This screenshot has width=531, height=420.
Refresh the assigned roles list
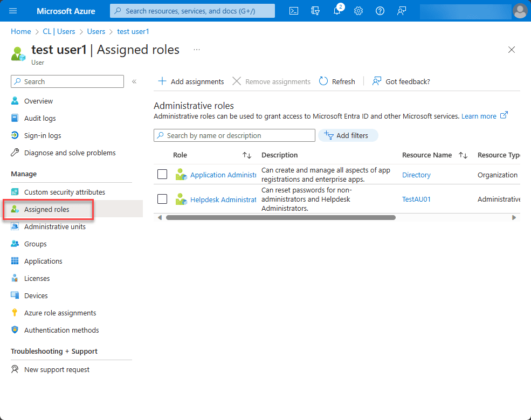coord(337,81)
